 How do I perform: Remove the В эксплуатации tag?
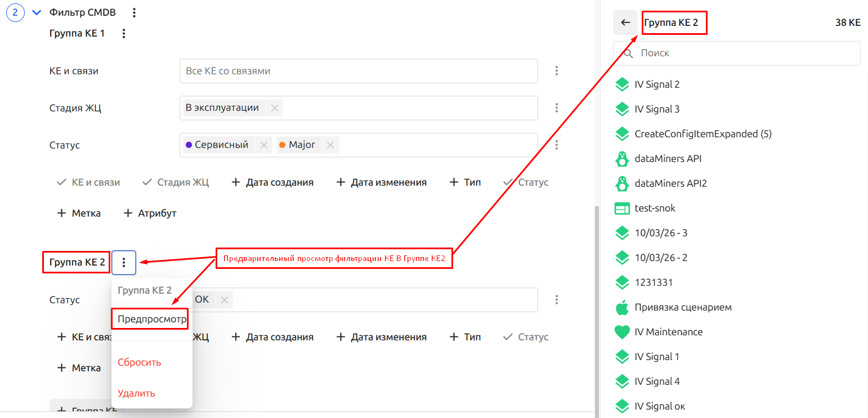pos(275,108)
